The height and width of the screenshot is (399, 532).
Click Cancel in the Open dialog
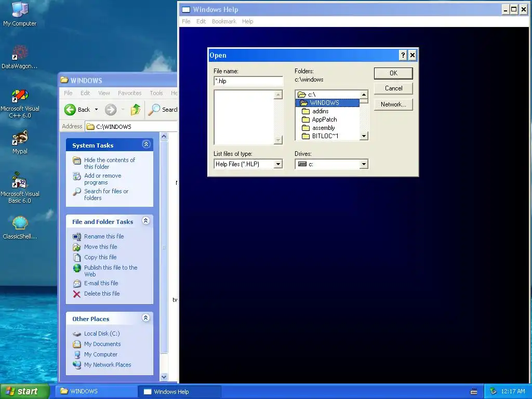click(x=393, y=88)
